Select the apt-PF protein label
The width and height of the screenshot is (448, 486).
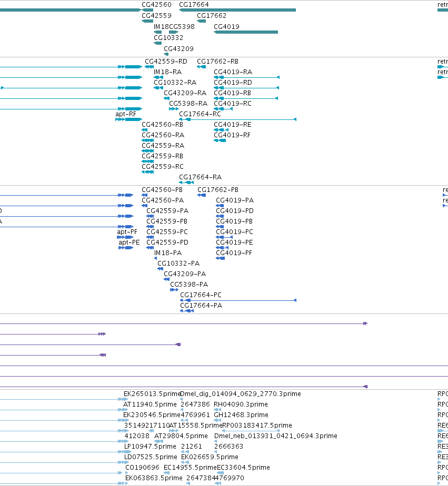(x=127, y=232)
